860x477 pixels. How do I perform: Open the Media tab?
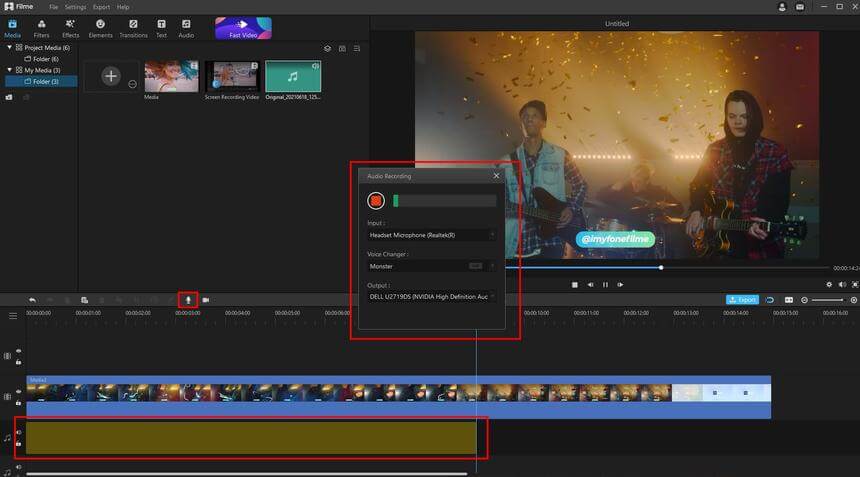(x=12, y=29)
